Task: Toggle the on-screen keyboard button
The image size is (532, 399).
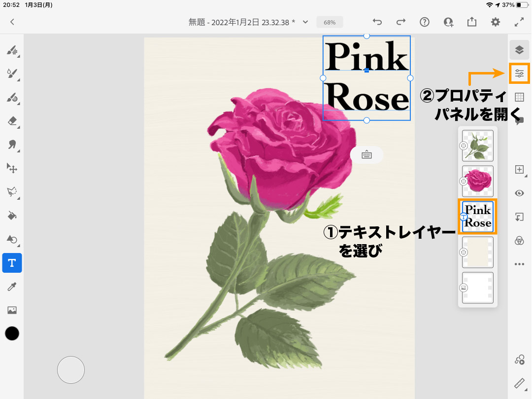Action: click(x=366, y=154)
